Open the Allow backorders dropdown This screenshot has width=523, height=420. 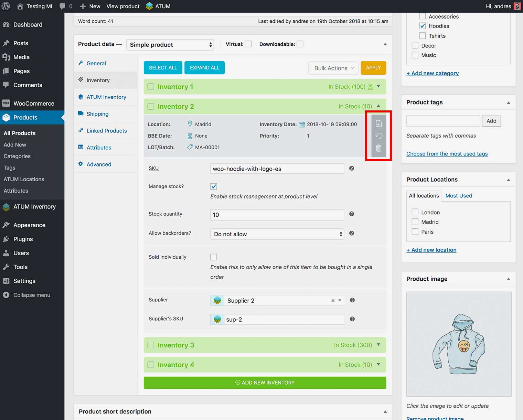coord(277,234)
